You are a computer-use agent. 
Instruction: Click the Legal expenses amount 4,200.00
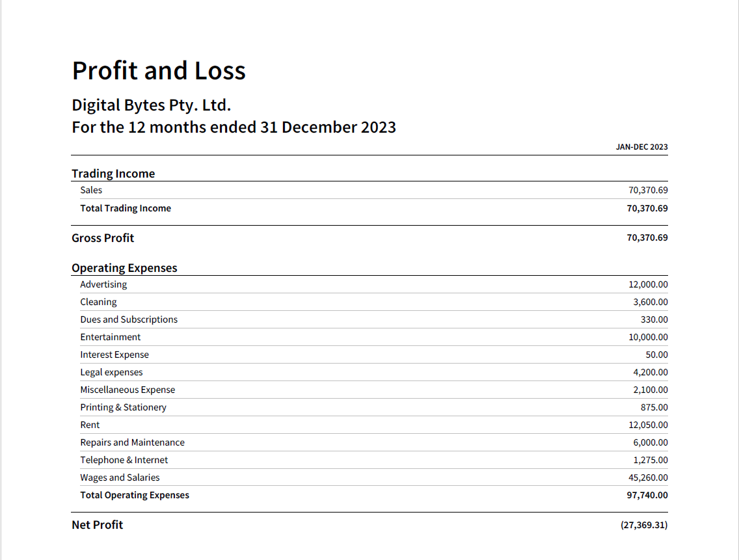[x=651, y=373]
